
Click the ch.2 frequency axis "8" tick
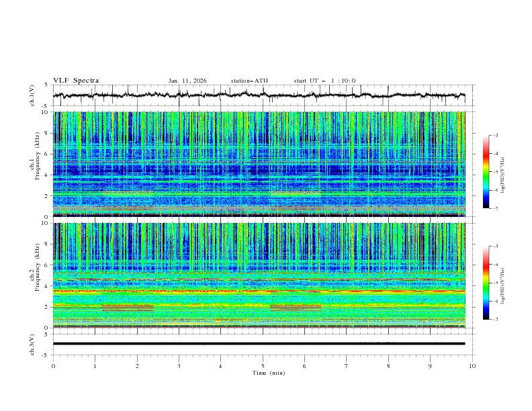[x=48, y=244]
